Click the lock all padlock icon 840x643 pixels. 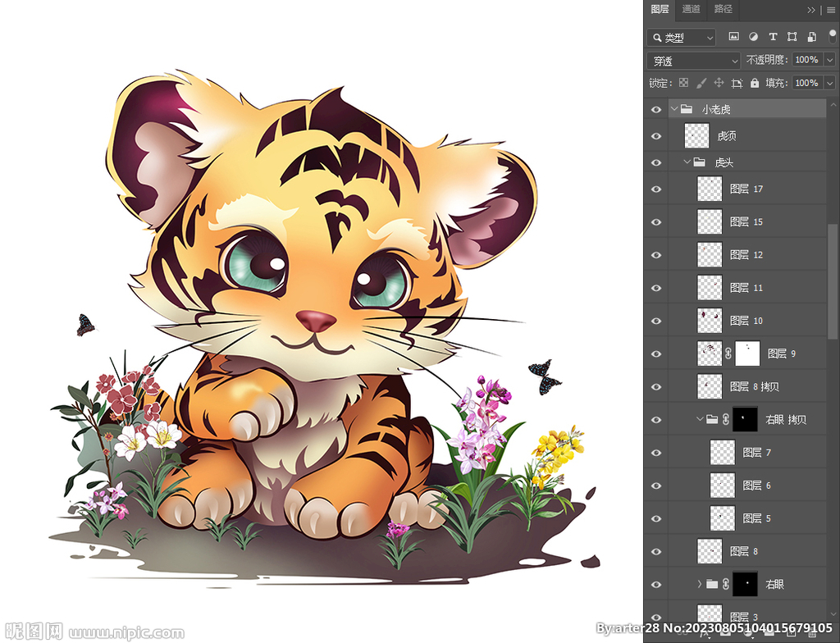(x=755, y=83)
